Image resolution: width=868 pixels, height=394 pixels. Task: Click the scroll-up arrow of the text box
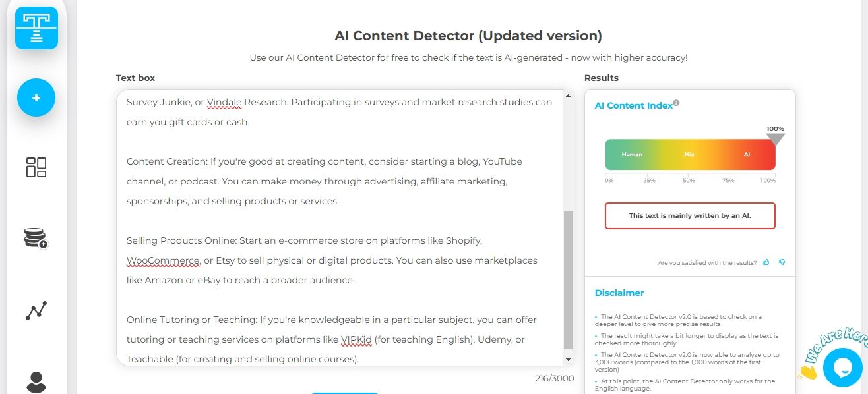click(x=568, y=94)
